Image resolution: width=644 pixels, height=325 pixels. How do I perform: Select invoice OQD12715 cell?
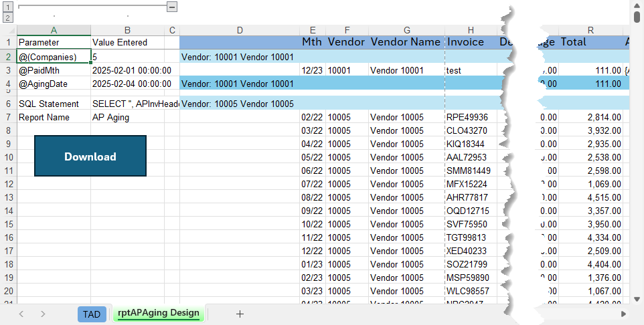tap(471, 211)
